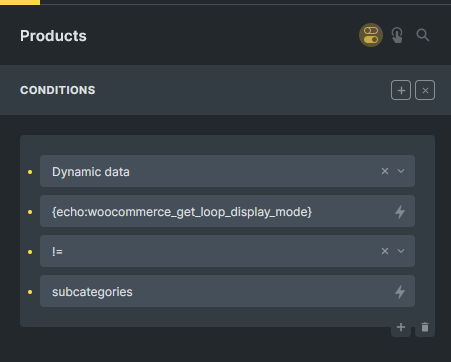
Task: Toggle the element conditions icon
Action: [371, 35]
